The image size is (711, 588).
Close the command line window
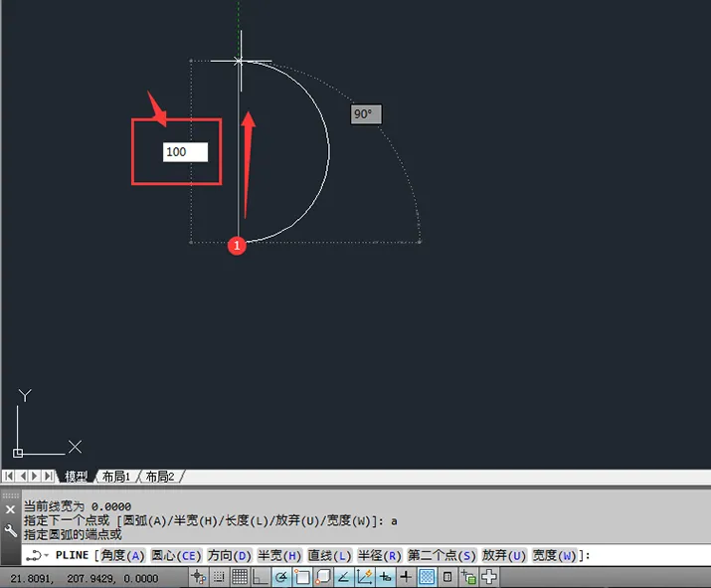pyautogui.click(x=10, y=509)
